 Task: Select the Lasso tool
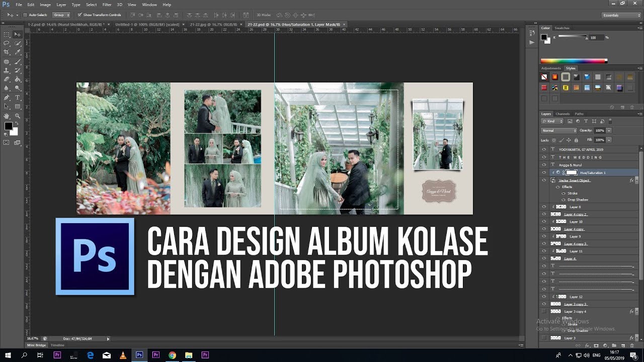[x=7, y=43]
